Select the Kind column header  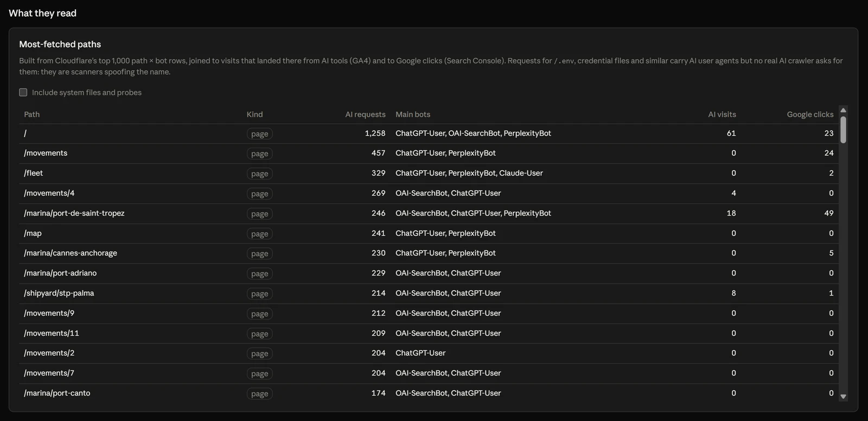[254, 114]
